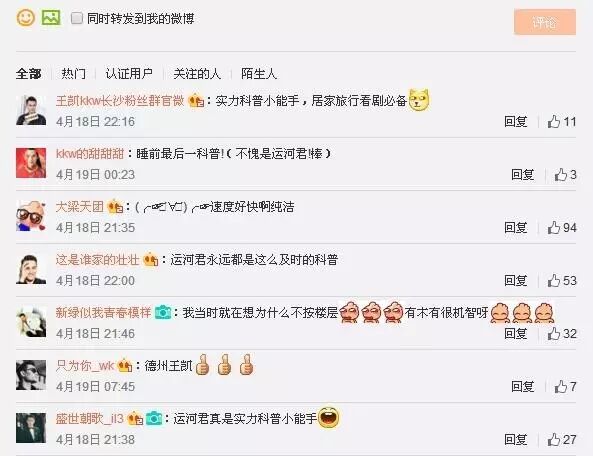Select the 认证用户 tab
Viewport: 593px width, 456px height.
[x=129, y=73]
